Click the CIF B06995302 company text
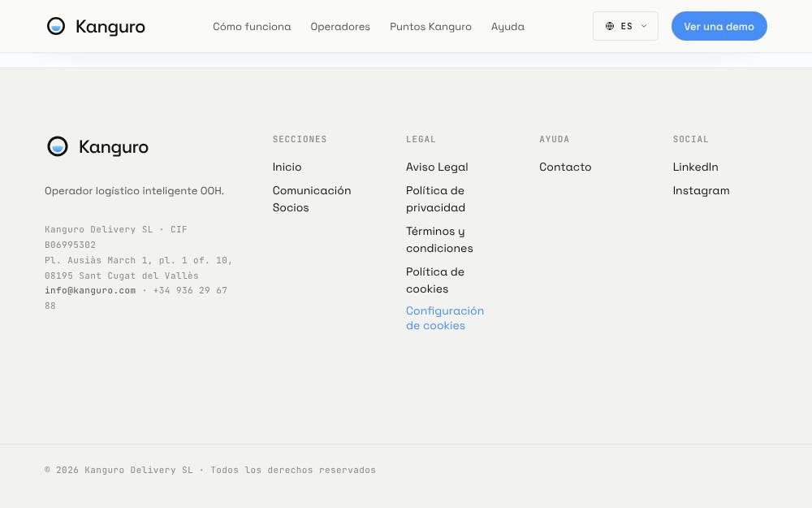This screenshot has width=812, height=508. (x=116, y=237)
